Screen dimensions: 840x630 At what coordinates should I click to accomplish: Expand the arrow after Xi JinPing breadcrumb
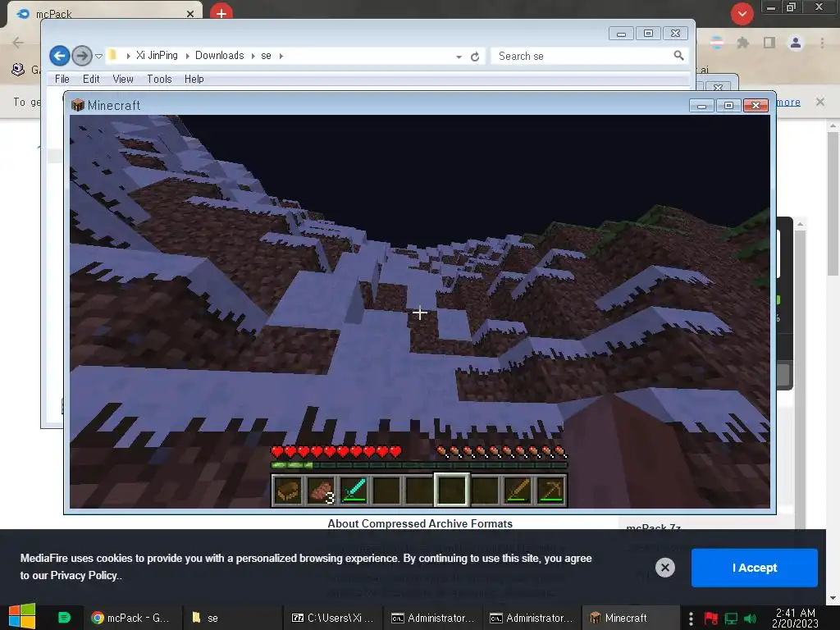point(187,56)
